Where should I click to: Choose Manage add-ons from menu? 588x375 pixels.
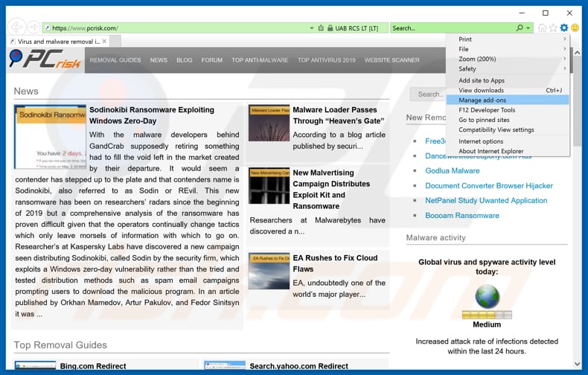pos(508,100)
